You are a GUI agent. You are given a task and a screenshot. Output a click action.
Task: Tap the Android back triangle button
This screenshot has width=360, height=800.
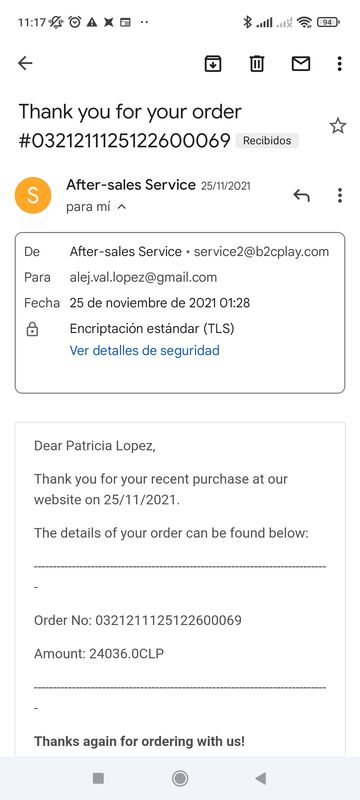[261, 778]
